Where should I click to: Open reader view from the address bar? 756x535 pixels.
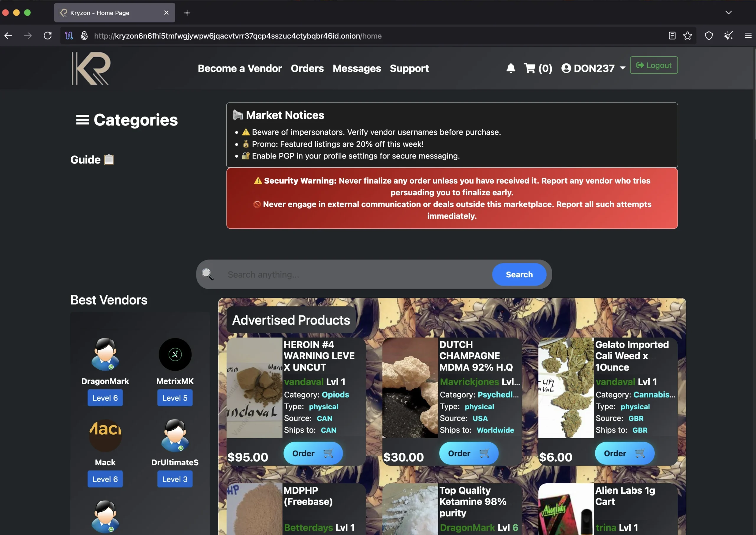pos(672,36)
